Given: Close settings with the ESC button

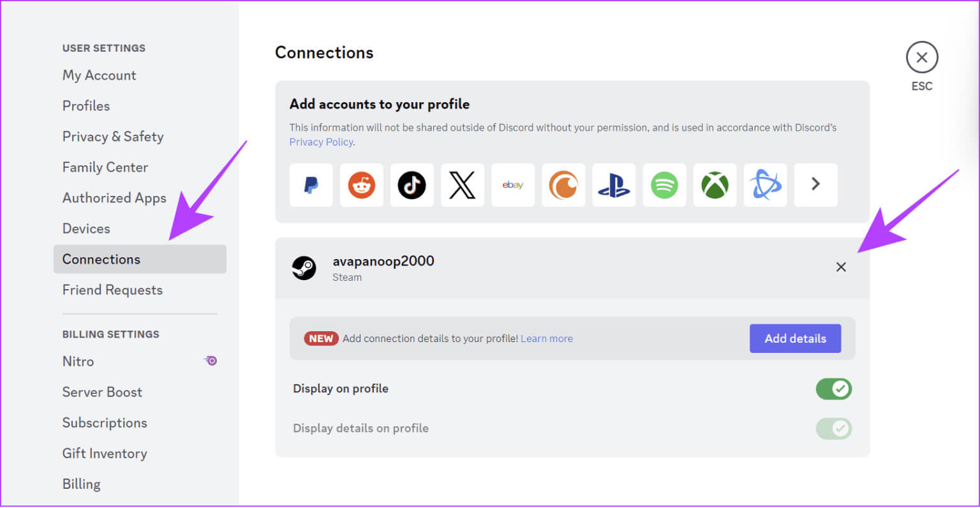Looking at the screenshot, I should click(922, 57).
